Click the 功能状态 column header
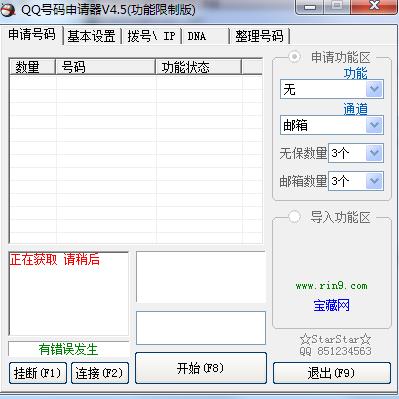Screen dimensions: 399x399 (199, 67)
